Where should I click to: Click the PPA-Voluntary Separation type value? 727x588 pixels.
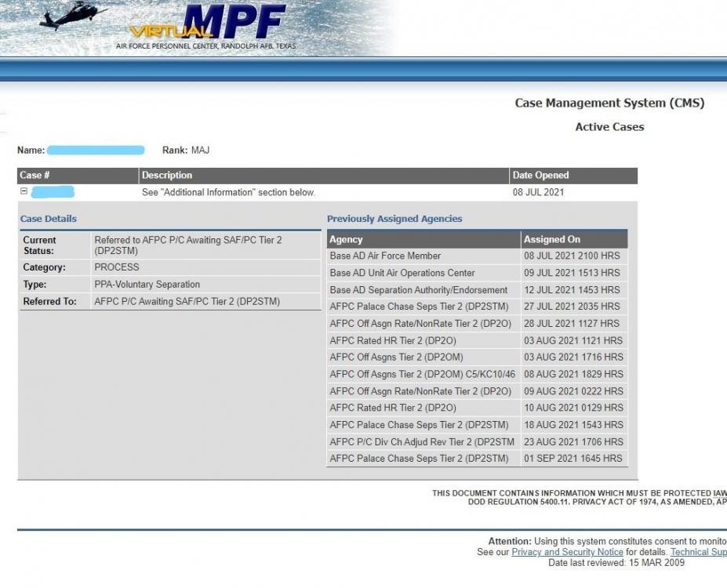(147, 285)
